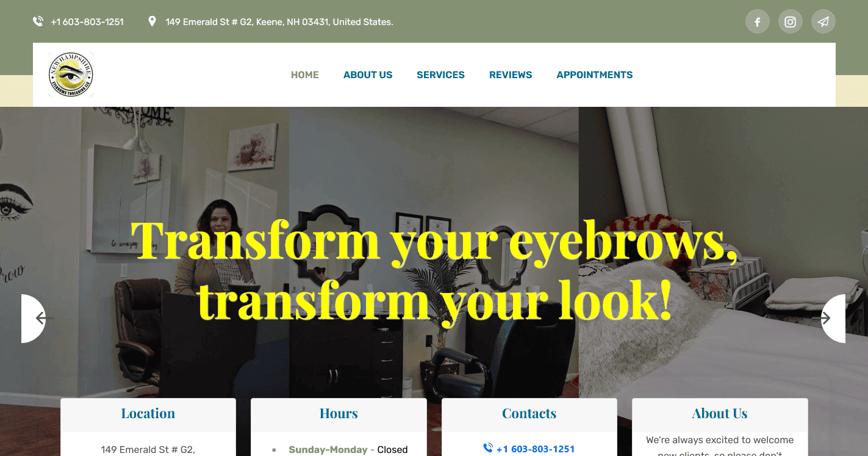Open the HOME menu item
The width and height of the screenshot is (868, 456).
click(x=305, y=74)
